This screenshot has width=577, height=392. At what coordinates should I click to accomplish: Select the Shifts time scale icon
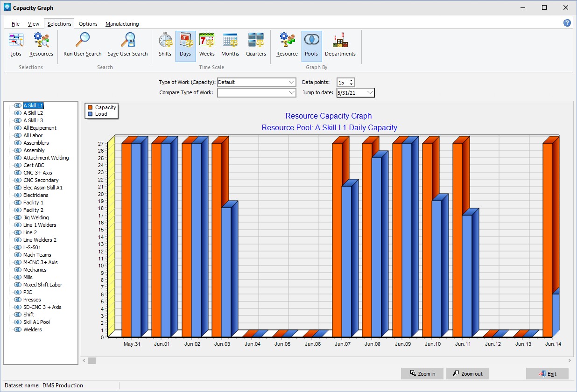pyautogui.click(x=165, y=41)
